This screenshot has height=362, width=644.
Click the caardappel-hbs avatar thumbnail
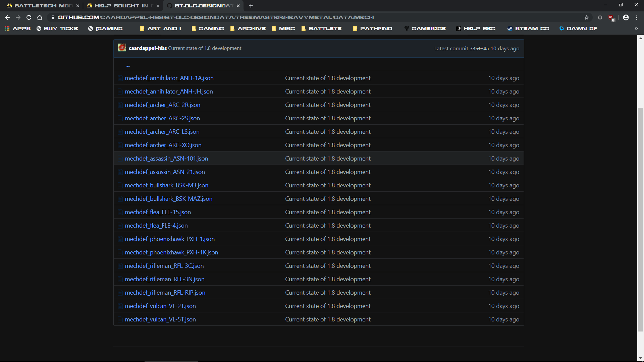click(x=122, y=48)
